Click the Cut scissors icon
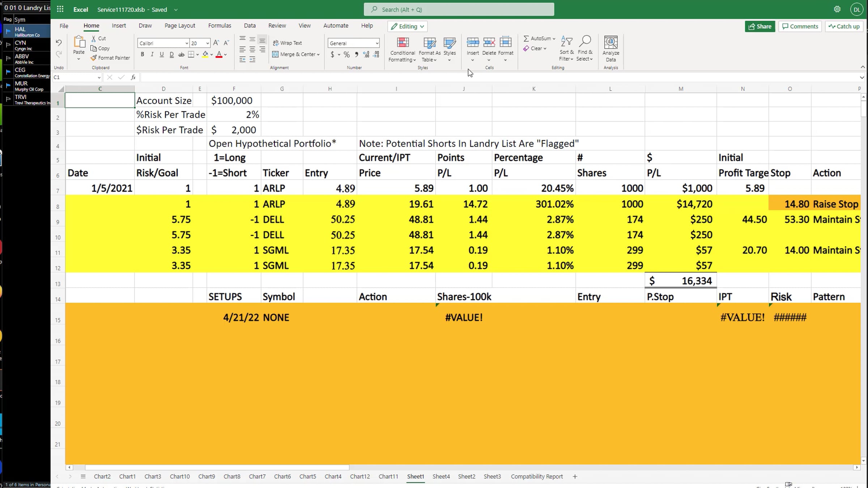The height and width of the screenshot is (488, 868). click(x=94, y=38)
